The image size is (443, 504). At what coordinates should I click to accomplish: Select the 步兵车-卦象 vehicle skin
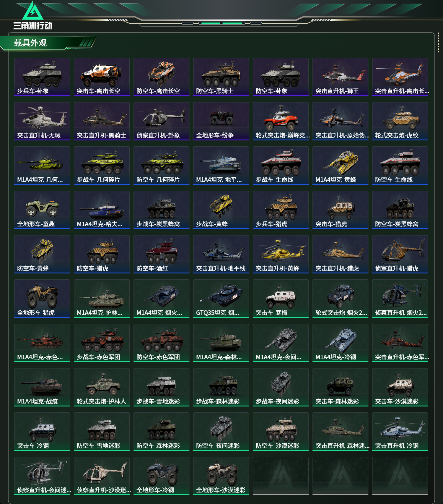(42, 77)
